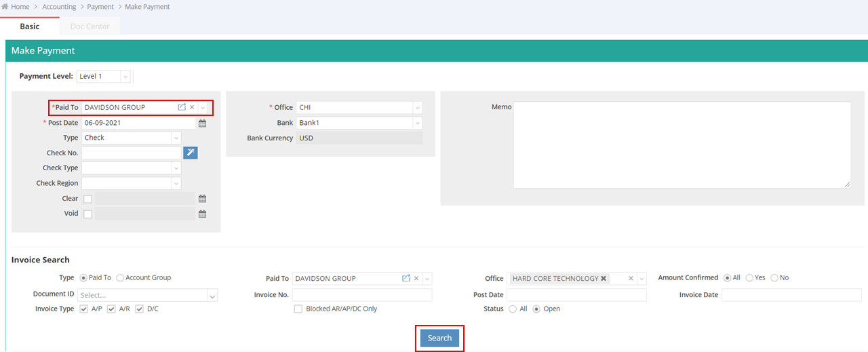Click the Post Date calendar icon
Viewport: 868px width, 352px height.
[x=202, y=123]
